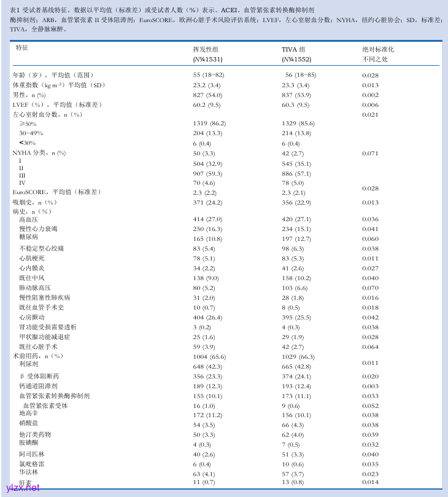
Task: Select the 糖尿病 row label
Action: click(x=28, y=237)
